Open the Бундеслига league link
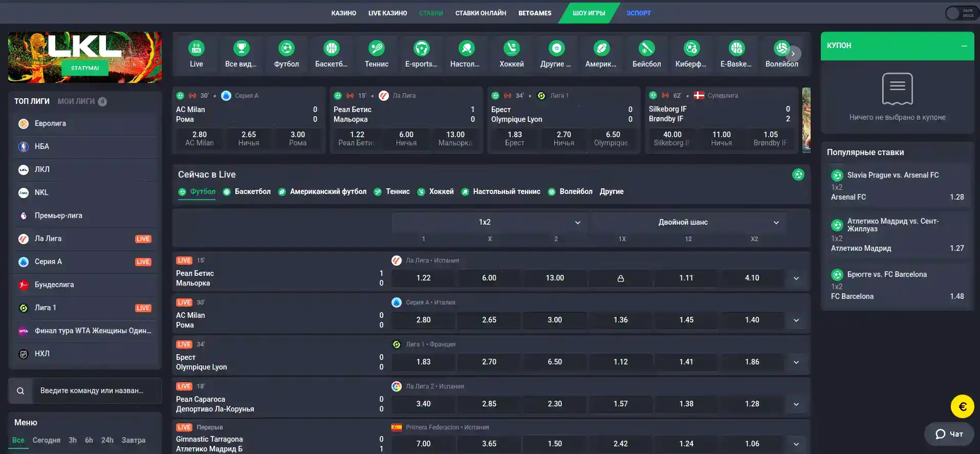Image resolution: width=980 pixels, height=454 pixels. coord(54,285)
